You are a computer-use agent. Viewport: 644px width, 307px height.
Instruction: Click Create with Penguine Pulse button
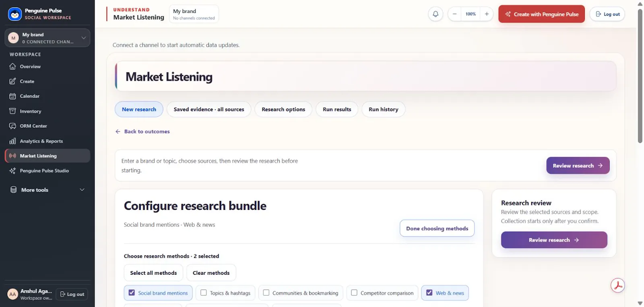(x=542, y=14)
